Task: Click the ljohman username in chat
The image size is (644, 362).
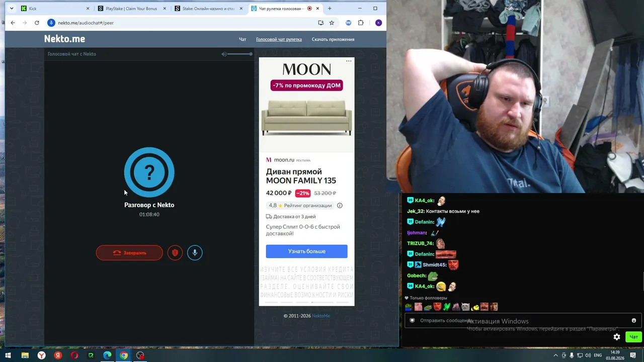Action: coord(417,233)
